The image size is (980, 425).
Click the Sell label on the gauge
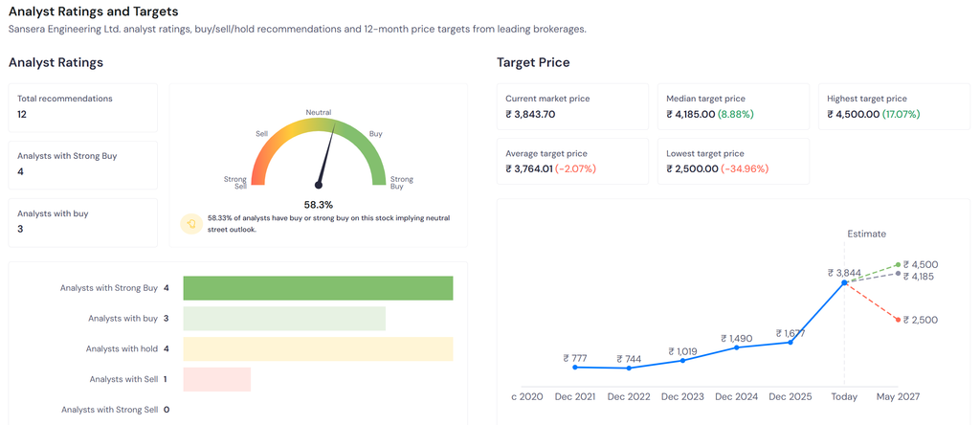[x=262, y=134]
